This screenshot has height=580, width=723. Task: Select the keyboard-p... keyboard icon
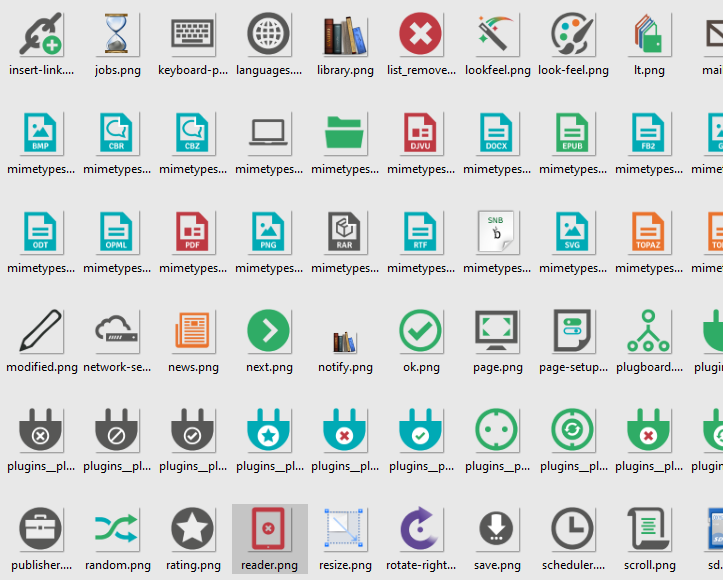click(192, 34)
